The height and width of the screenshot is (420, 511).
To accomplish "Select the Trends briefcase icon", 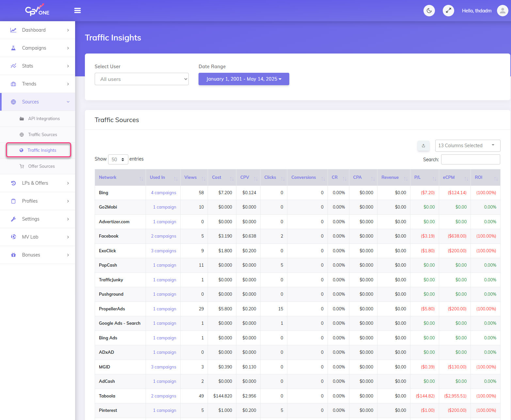I will click(13, 84).
